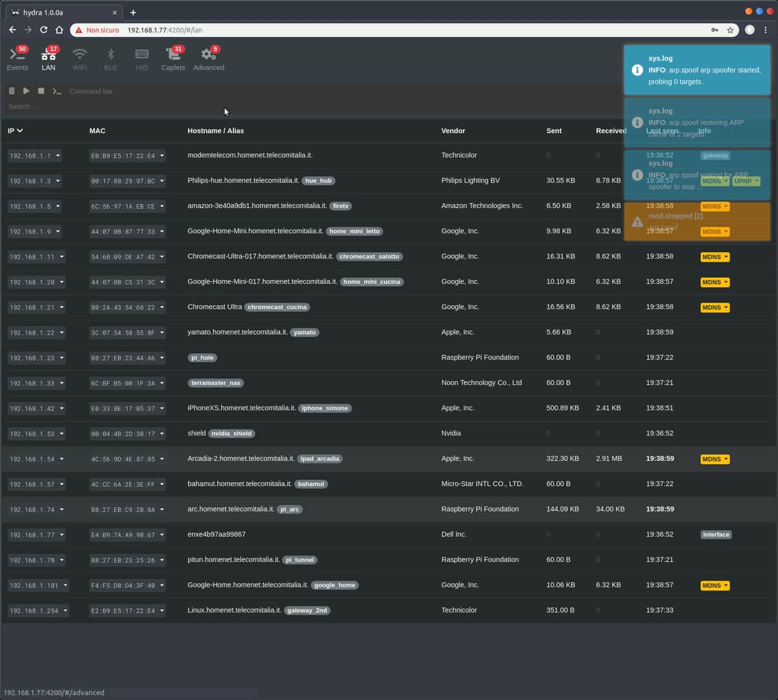This screenshot has height=700, width=778.
Task: Click the nvidia_shield alias tag
Action: 231,434
